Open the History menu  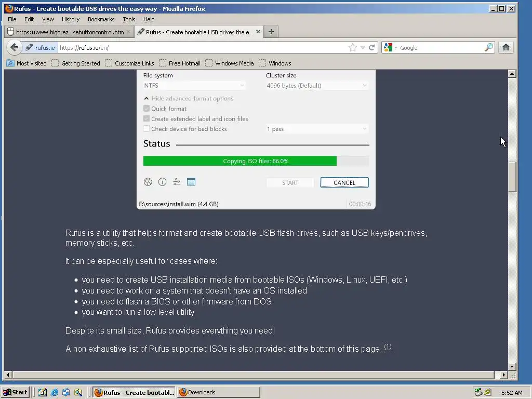pos(71,19)
